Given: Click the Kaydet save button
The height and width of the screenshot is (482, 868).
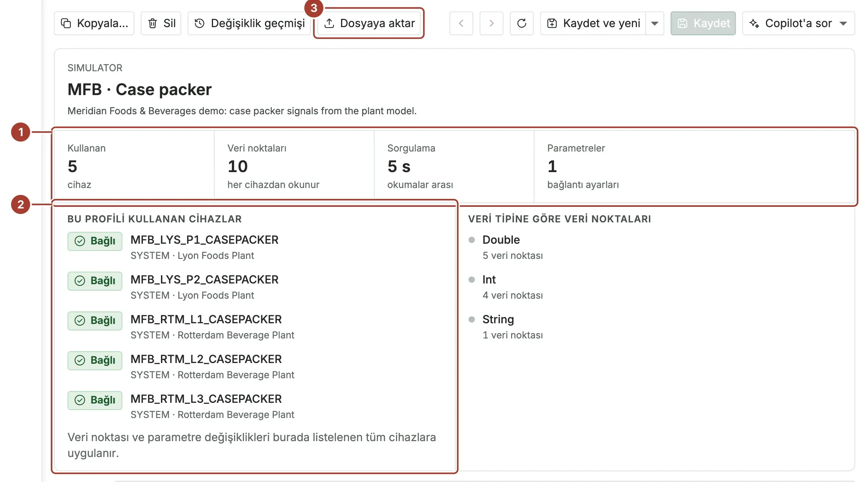Looking at the screenshot, I should click(703, 23).
